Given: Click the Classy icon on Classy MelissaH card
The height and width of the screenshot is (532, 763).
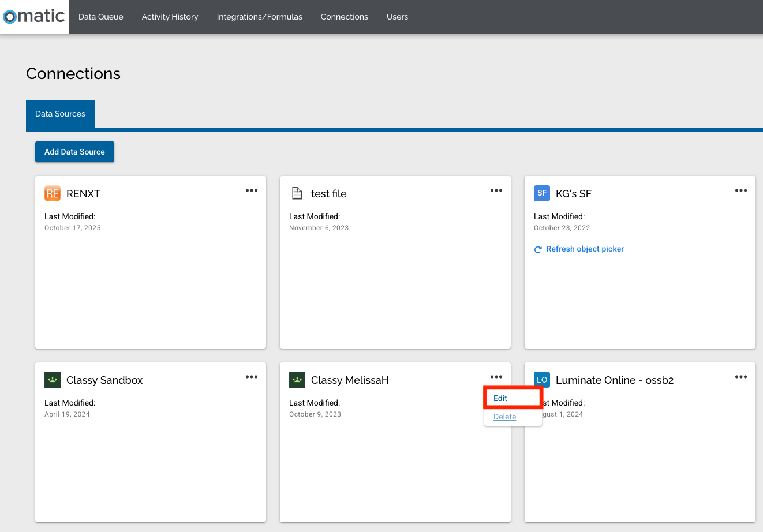Looking at the screenshot, I should [297, 380].
